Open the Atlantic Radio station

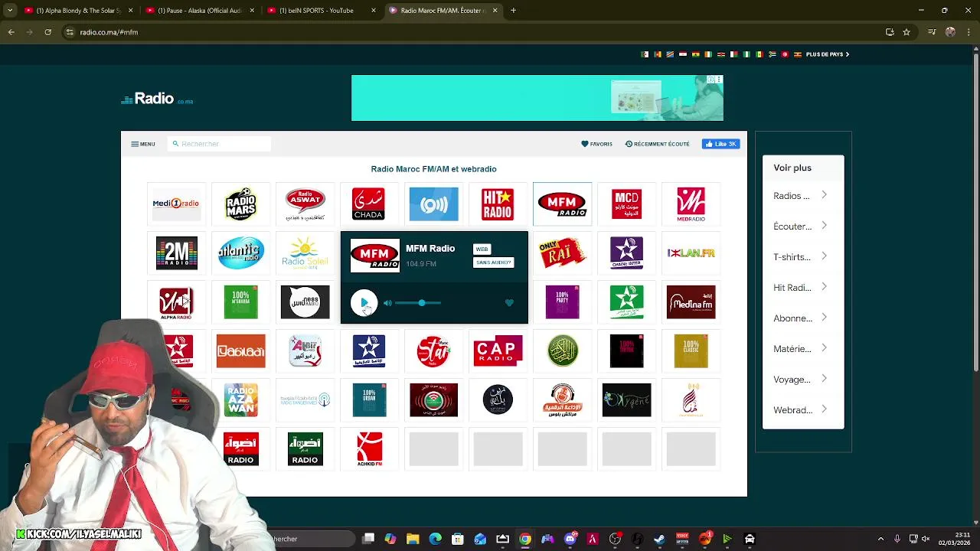[x=240, y=253]
